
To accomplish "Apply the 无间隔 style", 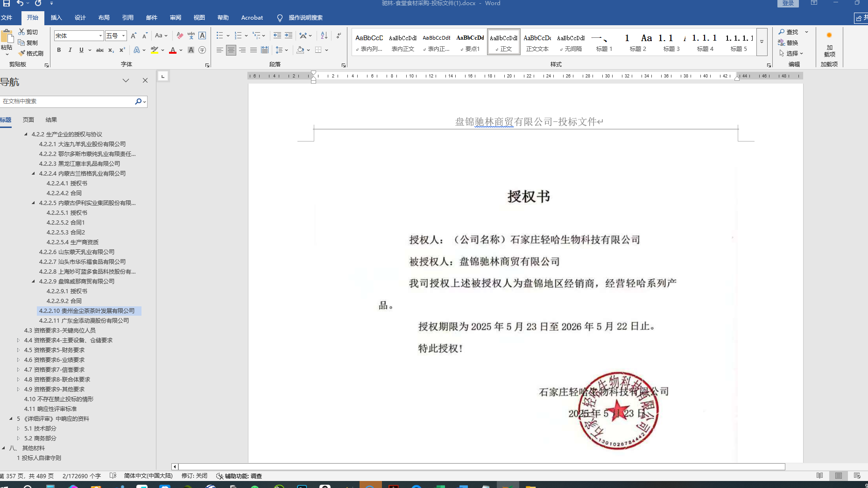I will coord(571,42).
